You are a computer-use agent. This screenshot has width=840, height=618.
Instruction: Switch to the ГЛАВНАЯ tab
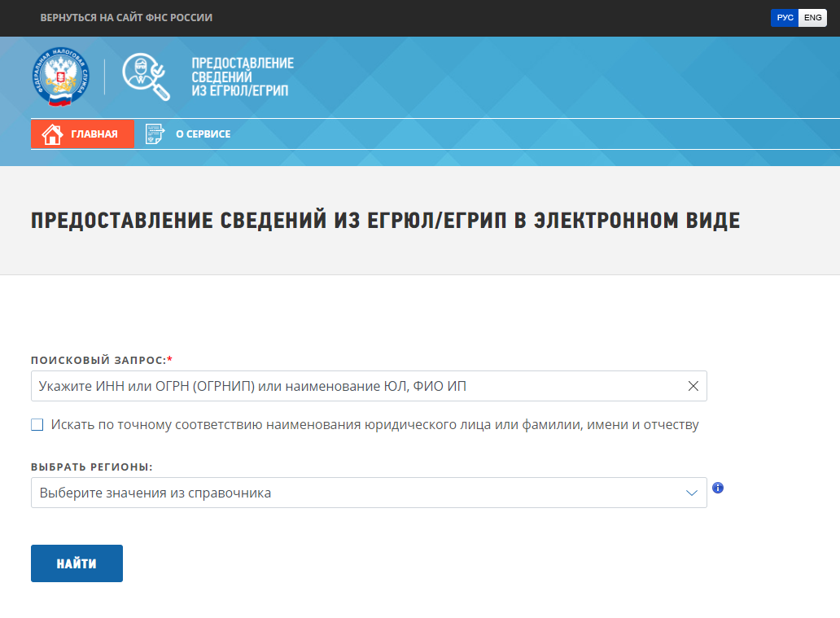(82, 134)
